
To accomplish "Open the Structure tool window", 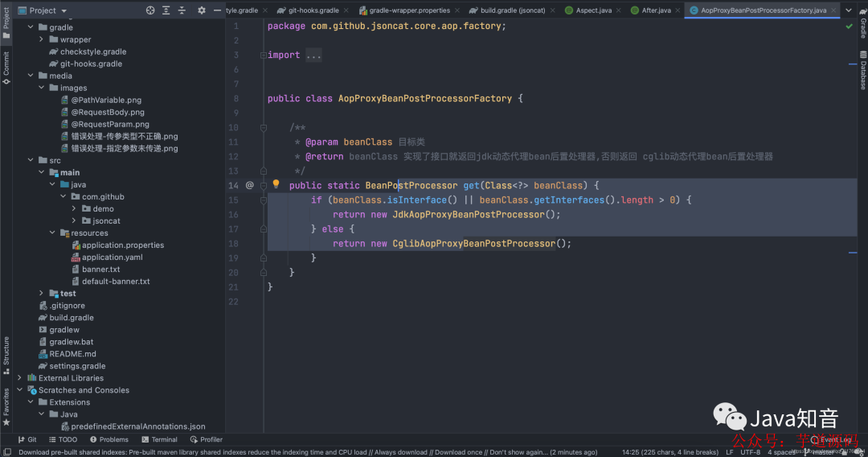I will [x=6, y=355].
